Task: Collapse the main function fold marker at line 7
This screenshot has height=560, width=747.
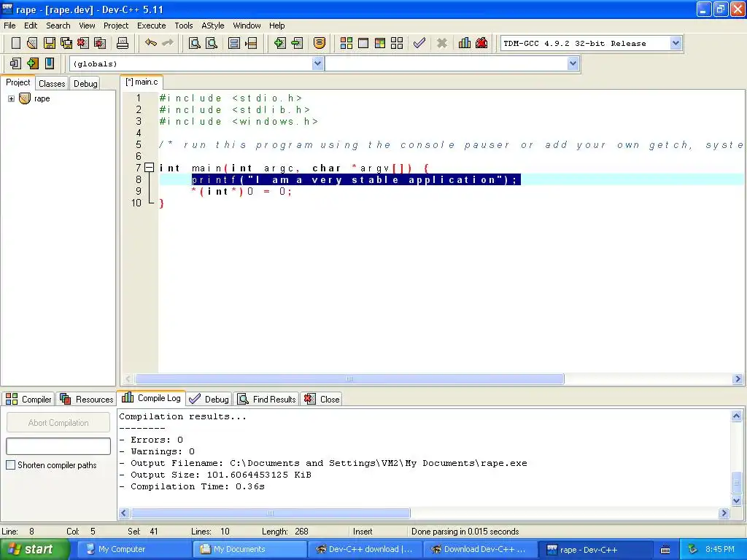Action: click(x=149, y=168)
